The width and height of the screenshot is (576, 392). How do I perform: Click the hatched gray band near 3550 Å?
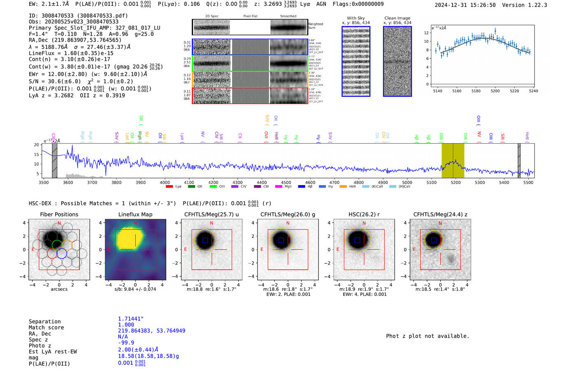click(55, 160)
